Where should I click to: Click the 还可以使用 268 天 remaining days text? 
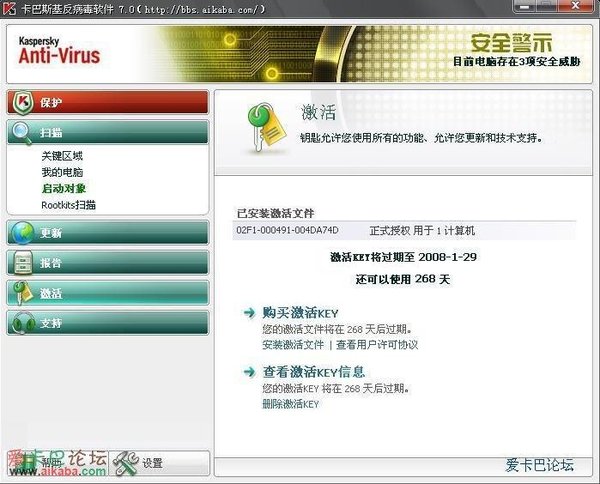click(x=403, y=279)
